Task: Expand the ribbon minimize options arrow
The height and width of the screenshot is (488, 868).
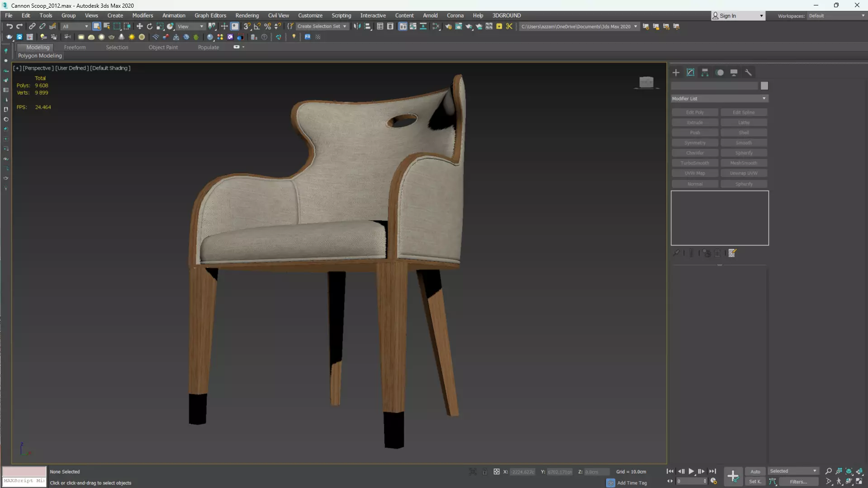Action: tap(243, 47)
